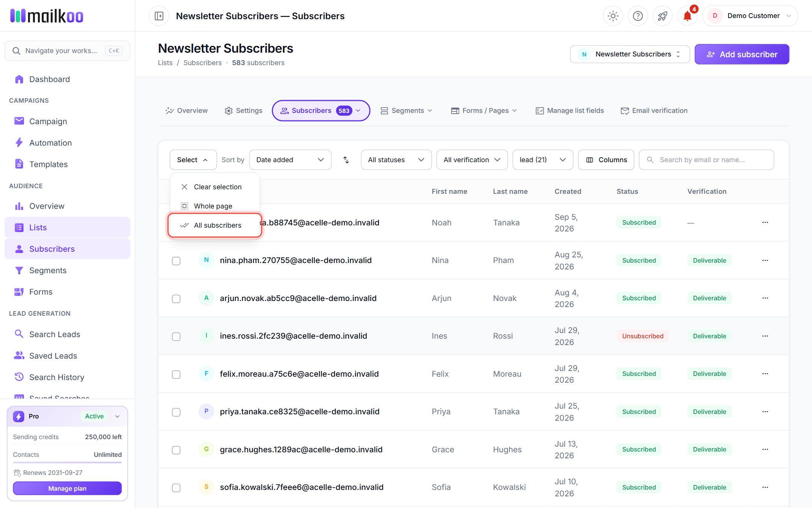The image size is (812, 508).
Task: Open row actions for Sofia Kowalski
Action: (765, 487)
